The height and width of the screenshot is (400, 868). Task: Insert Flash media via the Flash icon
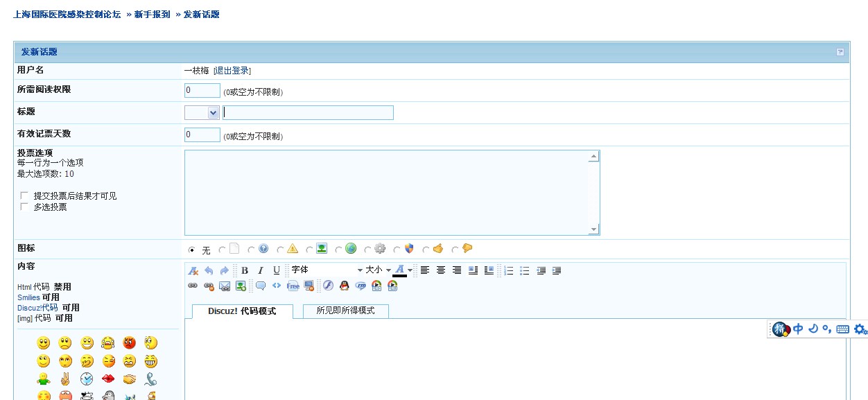[327, 285]
